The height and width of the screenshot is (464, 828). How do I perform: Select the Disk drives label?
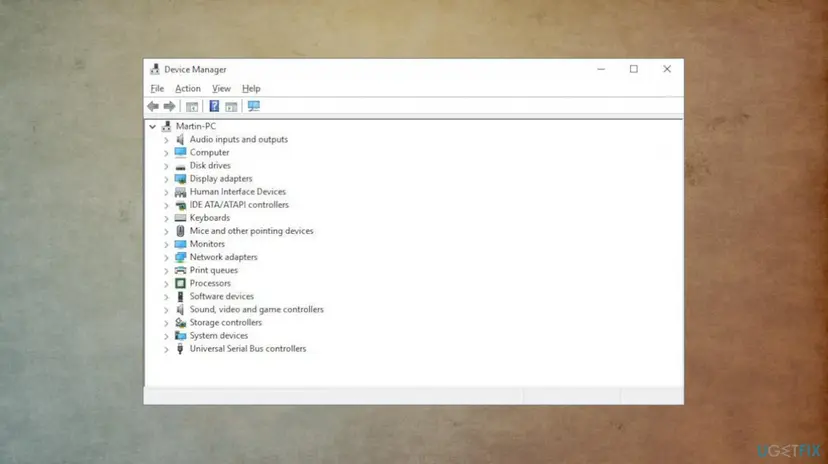coord(210,165)
